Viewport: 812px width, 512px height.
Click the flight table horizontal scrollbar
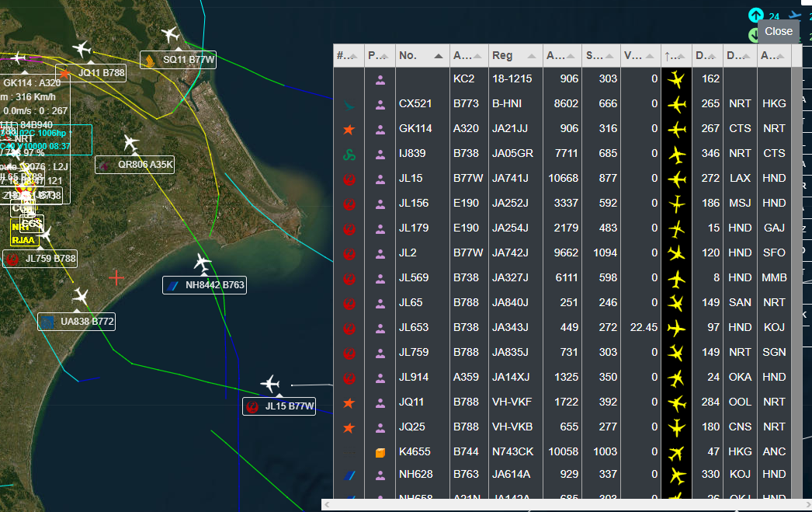[x=567, y=504]
